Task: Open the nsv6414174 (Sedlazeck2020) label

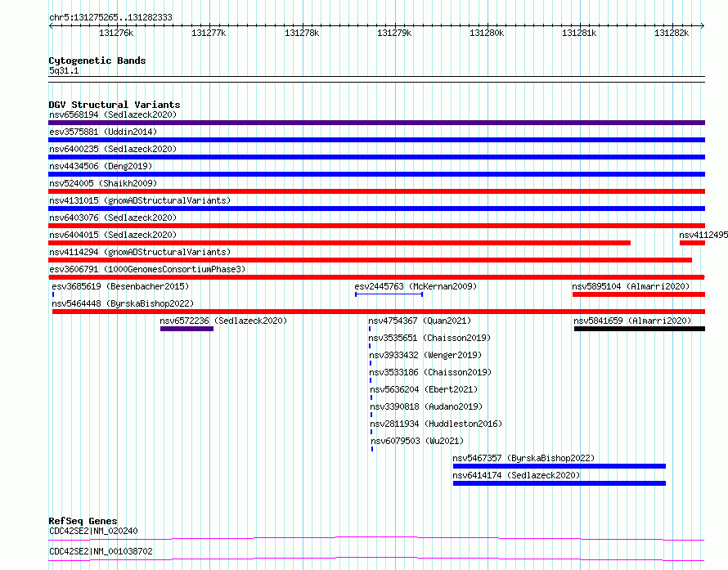Action: pos(516,475)
